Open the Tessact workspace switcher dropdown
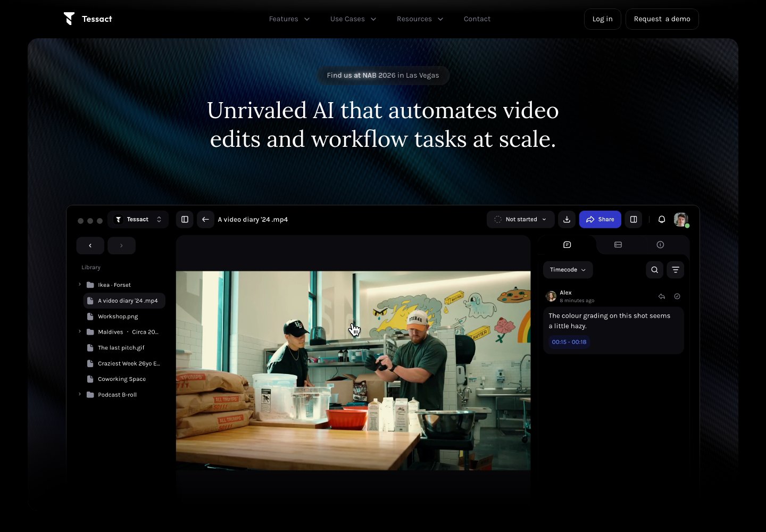Screen dimensions: 766x532 pyautogui.click(x=138, y=219)
